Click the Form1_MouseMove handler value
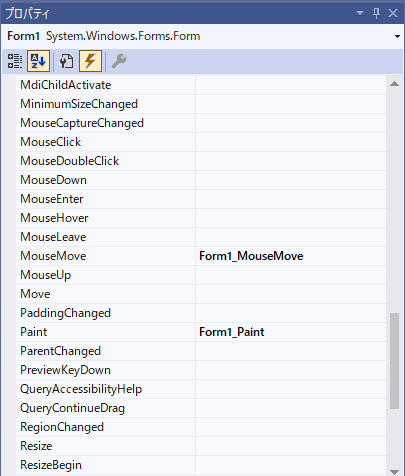Screen dimensions: 405x476 [x=251, y=256]
